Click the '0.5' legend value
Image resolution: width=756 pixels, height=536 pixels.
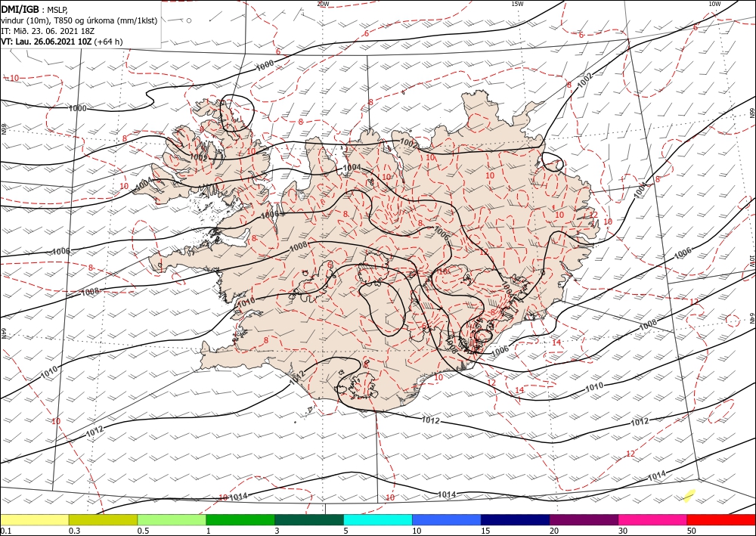142,531
